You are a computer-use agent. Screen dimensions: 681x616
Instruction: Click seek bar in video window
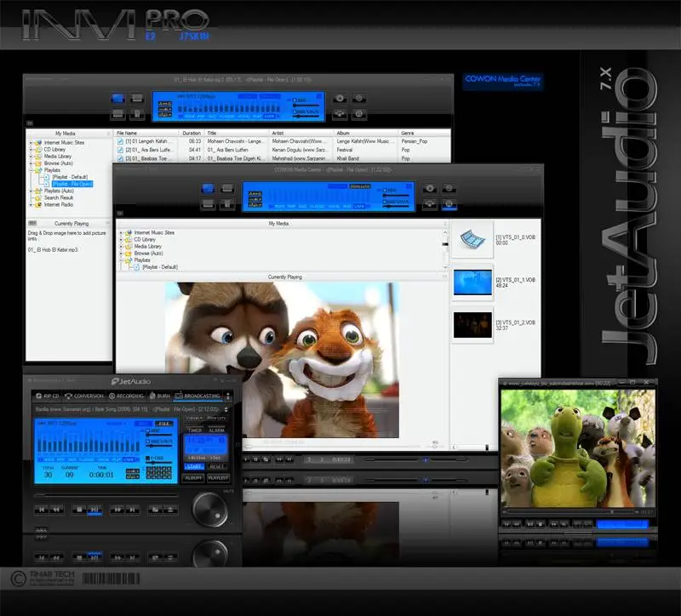(x=571, y=512)
